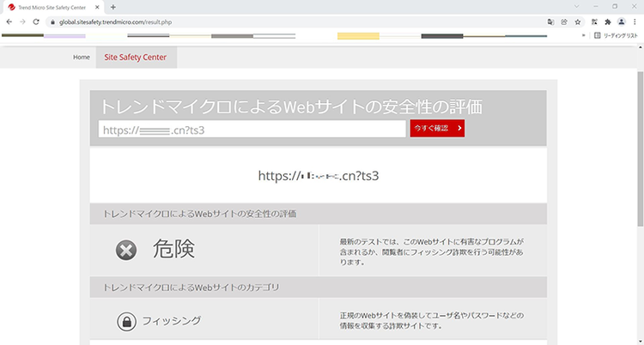Open the translate page icon
Image resolution: width=644 pixels, height=345 pixels.
click(x=550, y=22)
